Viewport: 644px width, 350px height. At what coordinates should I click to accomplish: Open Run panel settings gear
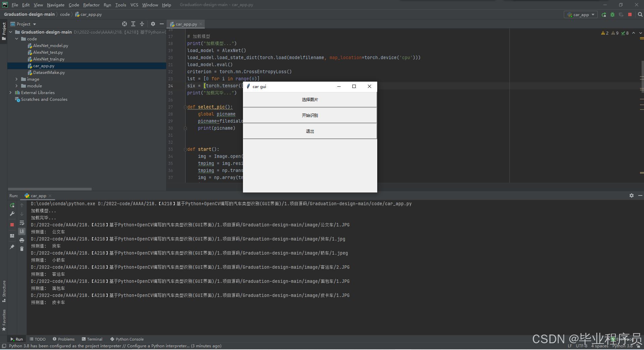tap(632, 195)
